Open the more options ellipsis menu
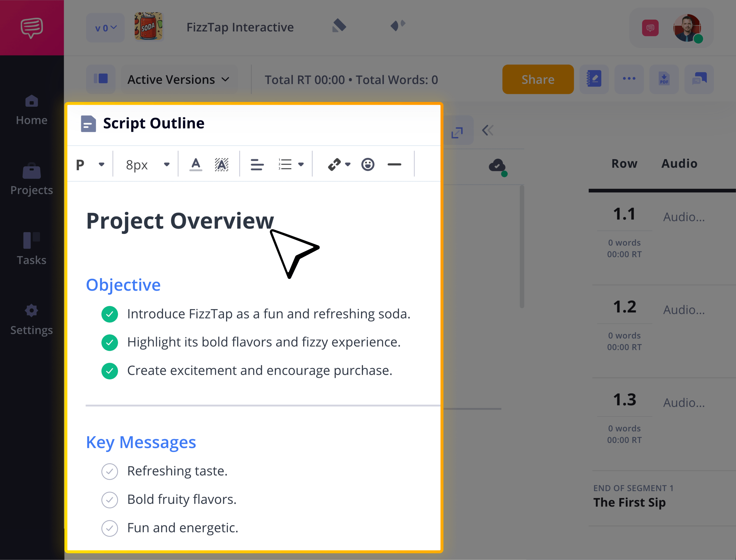This screenshot has width=736, height=560. pyautogui.click(x=629, y=79)
